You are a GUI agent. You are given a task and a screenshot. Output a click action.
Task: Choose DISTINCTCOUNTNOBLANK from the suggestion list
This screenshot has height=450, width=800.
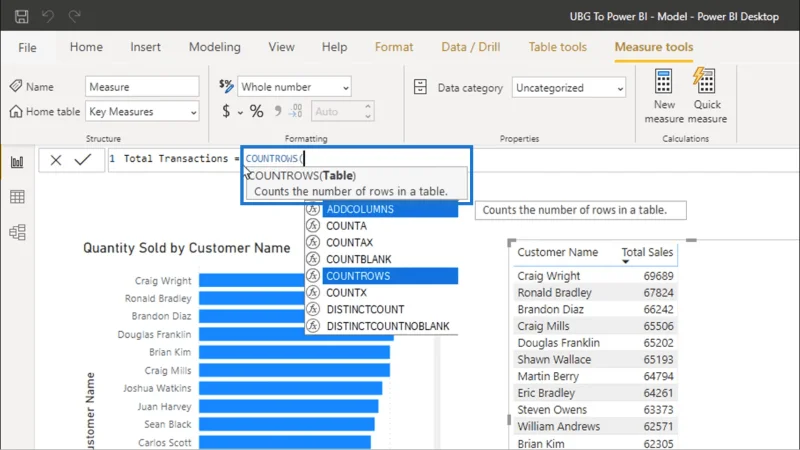(390, 326)
